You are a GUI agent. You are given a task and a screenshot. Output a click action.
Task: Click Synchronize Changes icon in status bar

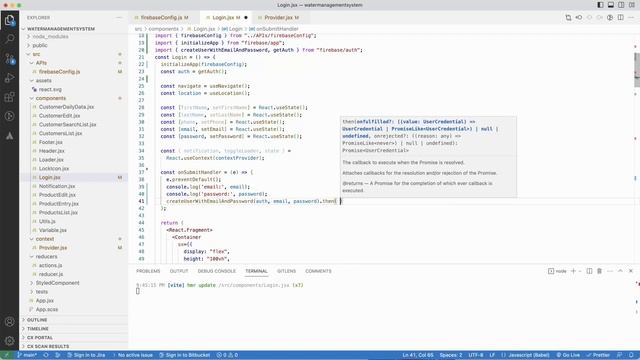tap(46, 355)
